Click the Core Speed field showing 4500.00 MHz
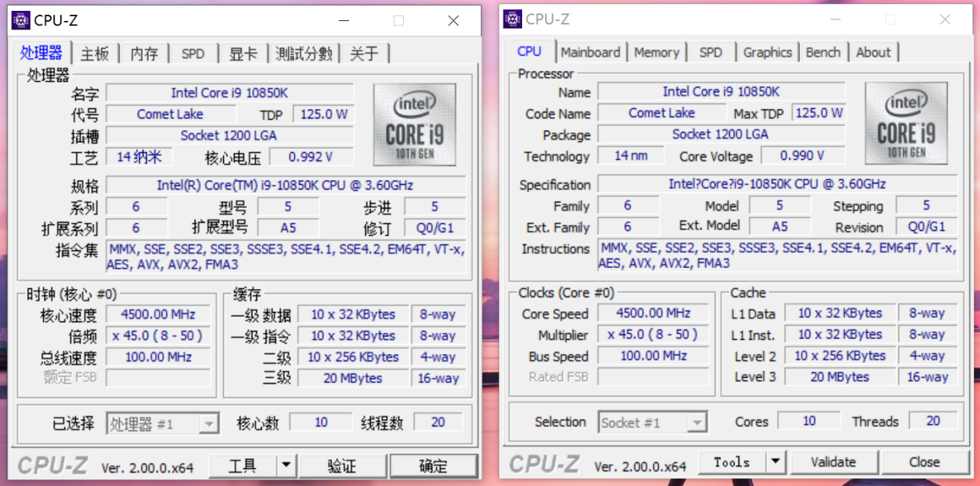The image size is (980, 486). (653, 313)
